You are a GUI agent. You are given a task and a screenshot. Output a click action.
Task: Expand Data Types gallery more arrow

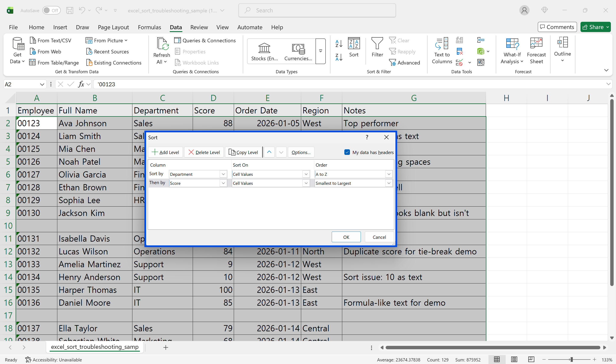pos(320,51)
